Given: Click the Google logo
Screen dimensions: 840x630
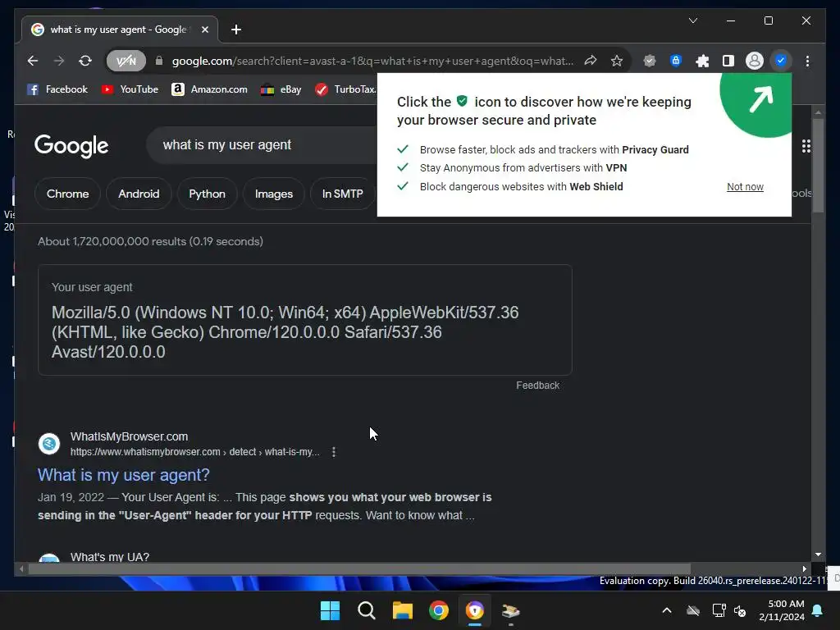Looking at the screenshot, I should point(71,146).
